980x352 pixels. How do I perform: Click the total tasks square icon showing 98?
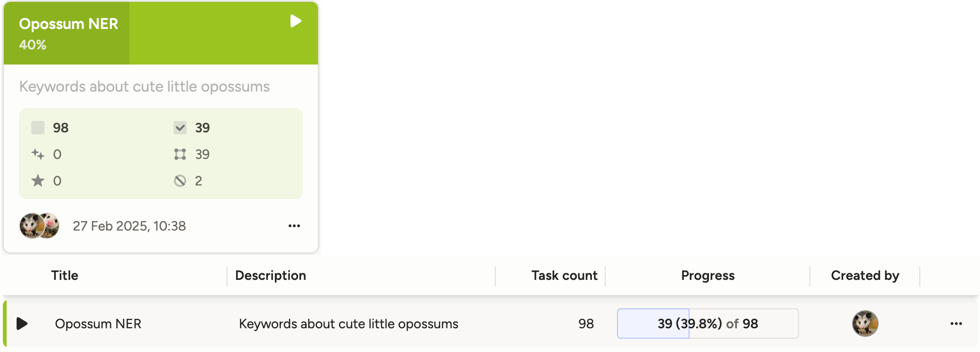click(x=38, y=127)
